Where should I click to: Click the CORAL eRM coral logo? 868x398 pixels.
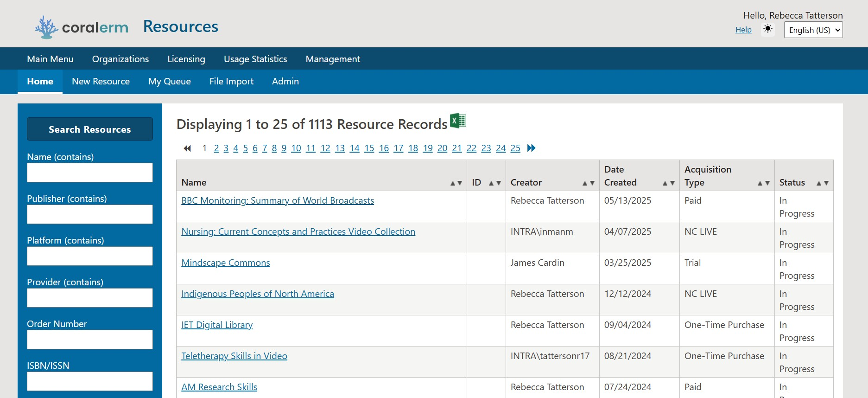(46, 27)
